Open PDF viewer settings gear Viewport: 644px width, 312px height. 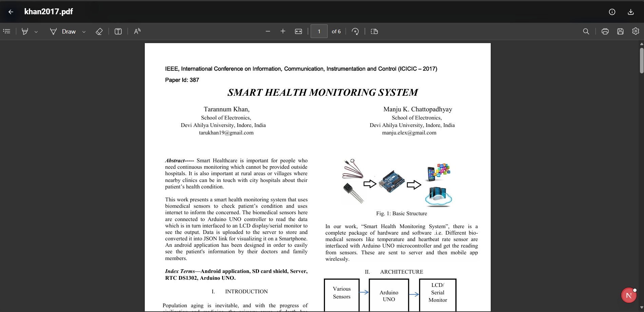click(x=636, y=31)
